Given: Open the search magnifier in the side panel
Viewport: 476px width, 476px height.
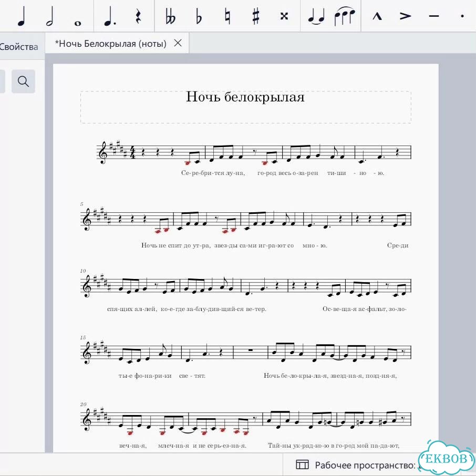Looking at the screenshot, I should (23, 81).
